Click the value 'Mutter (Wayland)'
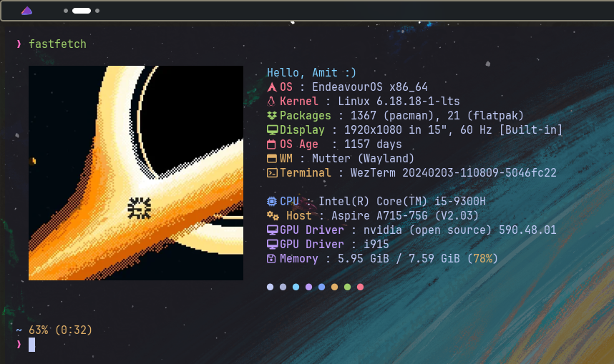 pos(363,159)
